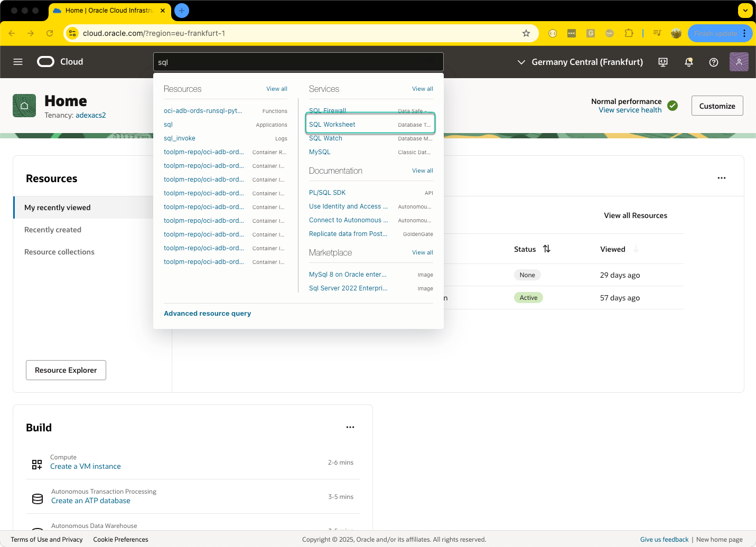Image resolution: width=756 pixels, height=547 pixels.
Task: Open the Cloud Shell developer tools icon
Action: [663, 62]
